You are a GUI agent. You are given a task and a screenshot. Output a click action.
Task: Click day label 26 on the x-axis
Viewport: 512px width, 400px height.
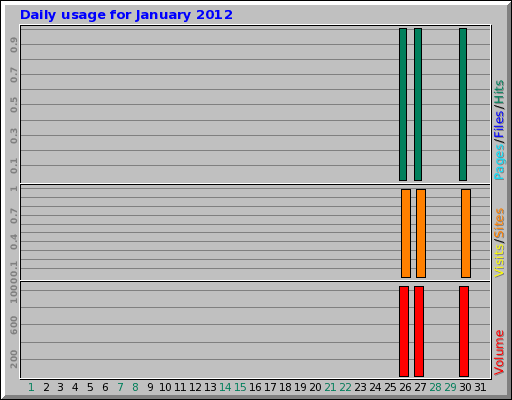tap(405, 387)
